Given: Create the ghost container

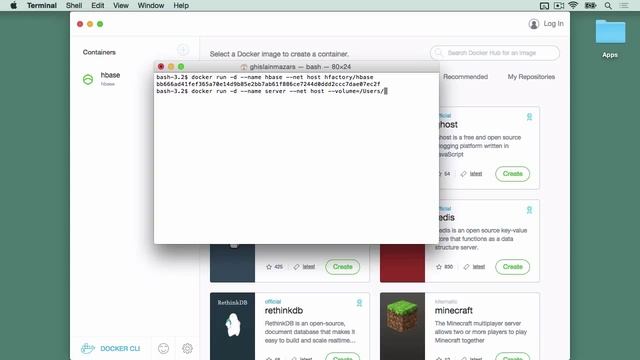Looking at the screenshot, I should click(512, 174).
